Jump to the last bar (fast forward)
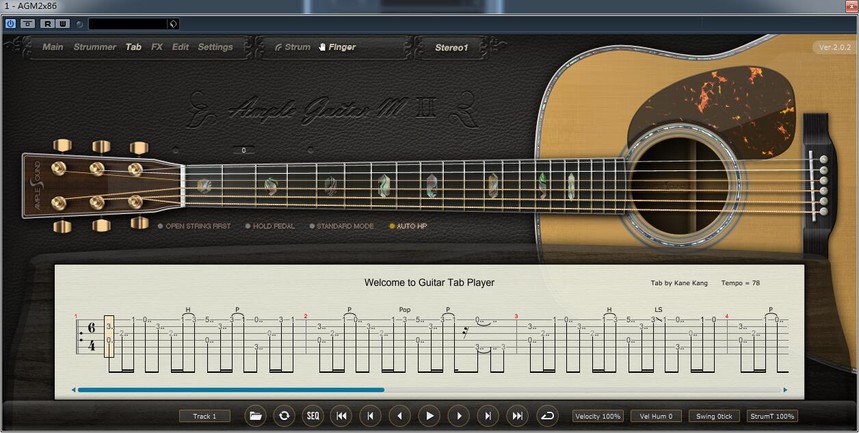Screen dimensions: 859x433 click(x=517, y=416)
